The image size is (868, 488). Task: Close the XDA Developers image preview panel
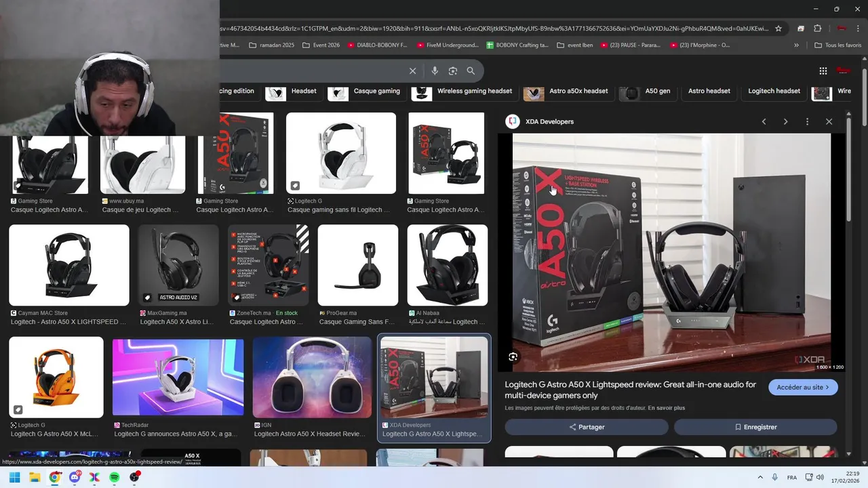pos(829,121)
